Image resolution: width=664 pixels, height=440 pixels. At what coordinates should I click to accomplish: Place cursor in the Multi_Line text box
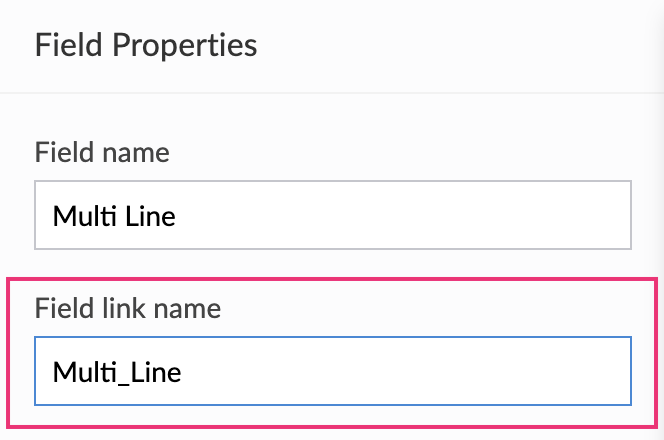coord(332,371)
